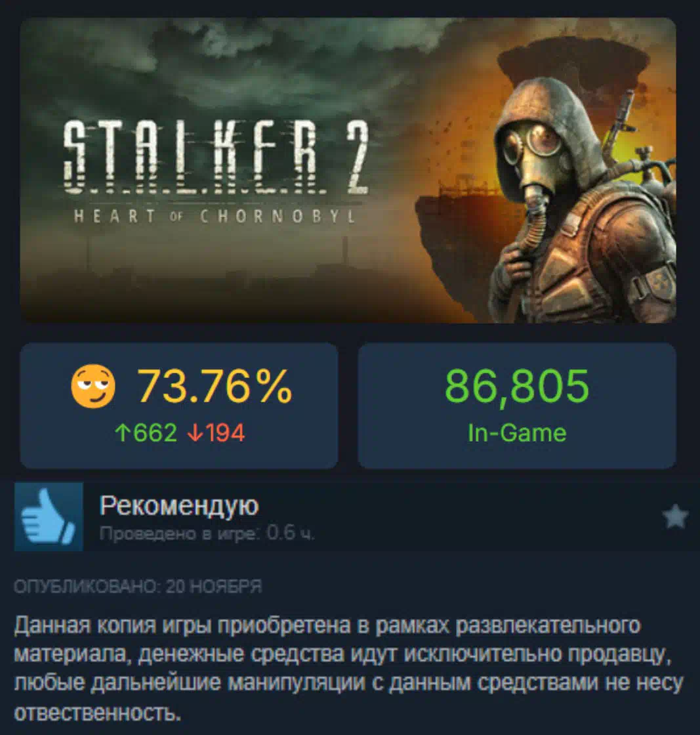The height and width of the screenshot is (735, 700).
Task: Click the green upvote arrow beside 662
Action: click(122, 432)
